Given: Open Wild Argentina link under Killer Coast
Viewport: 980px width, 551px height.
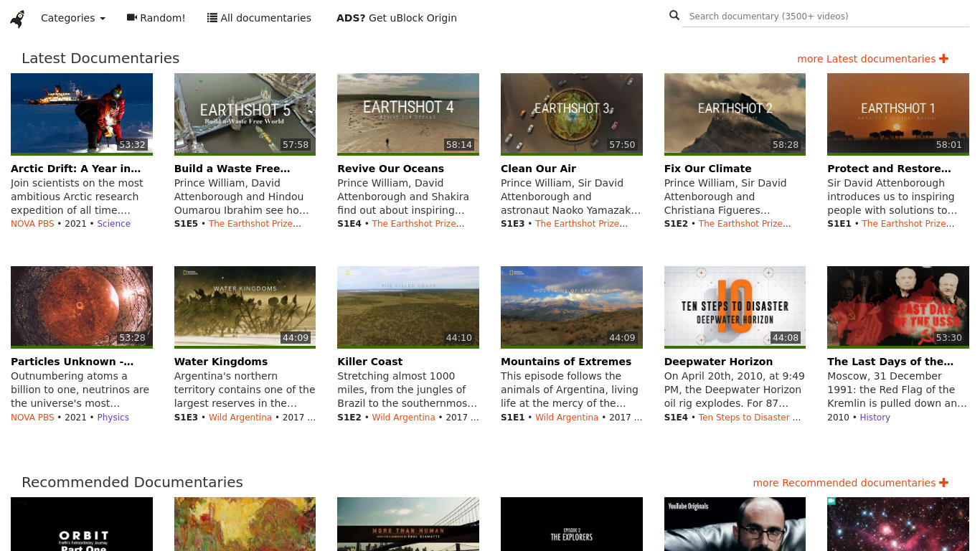Looking at the screenshot, I should 403,418.
